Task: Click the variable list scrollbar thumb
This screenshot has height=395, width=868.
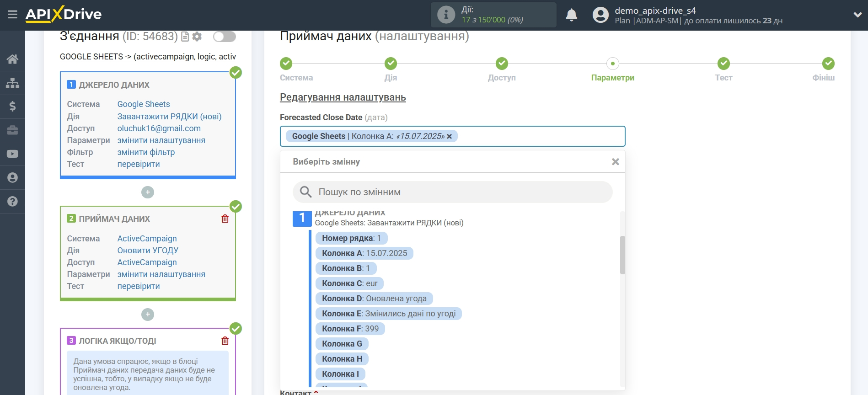Action: point(622,255)
